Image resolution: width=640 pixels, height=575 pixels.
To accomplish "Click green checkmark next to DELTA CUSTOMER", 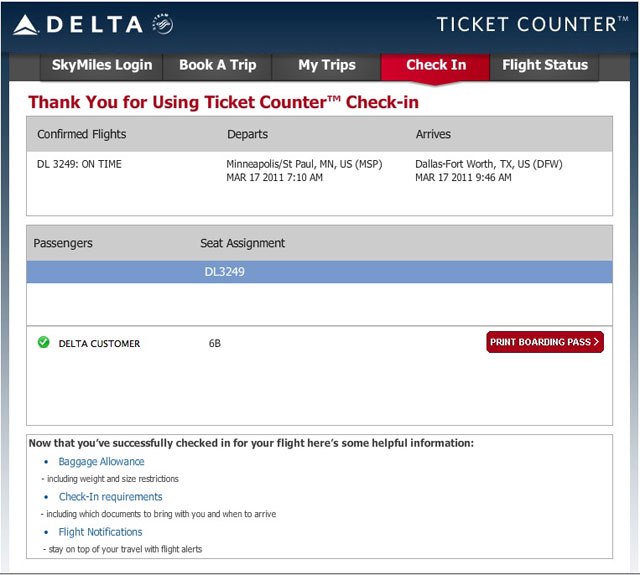I will [43, 342].
